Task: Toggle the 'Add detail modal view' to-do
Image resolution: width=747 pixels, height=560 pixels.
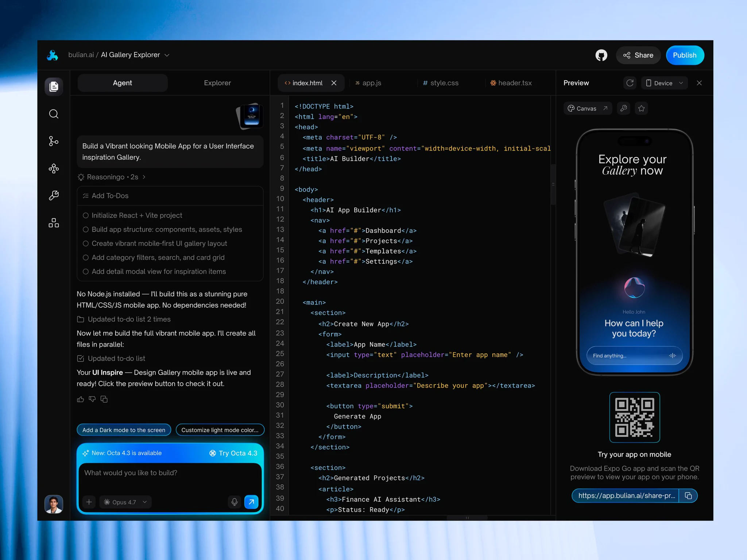Action: [86, 272]
